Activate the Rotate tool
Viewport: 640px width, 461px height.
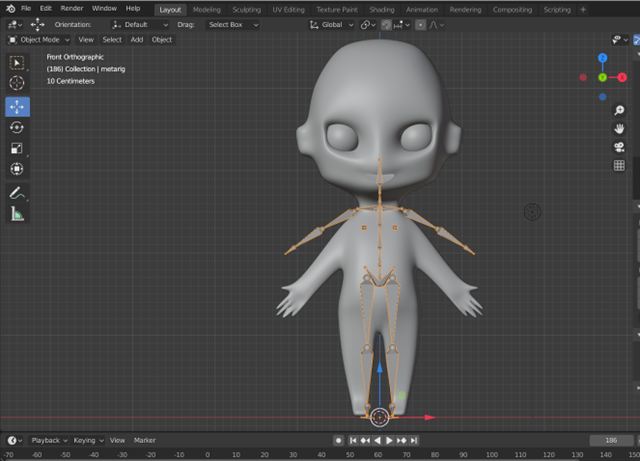pyautogui.click(x=17, y=128)
